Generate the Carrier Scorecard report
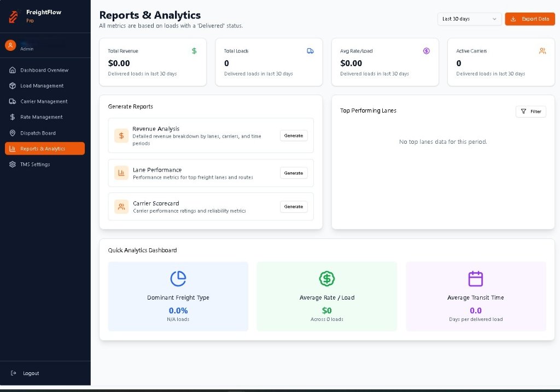The height and width of the screenshot is (392, 560). 294,207
